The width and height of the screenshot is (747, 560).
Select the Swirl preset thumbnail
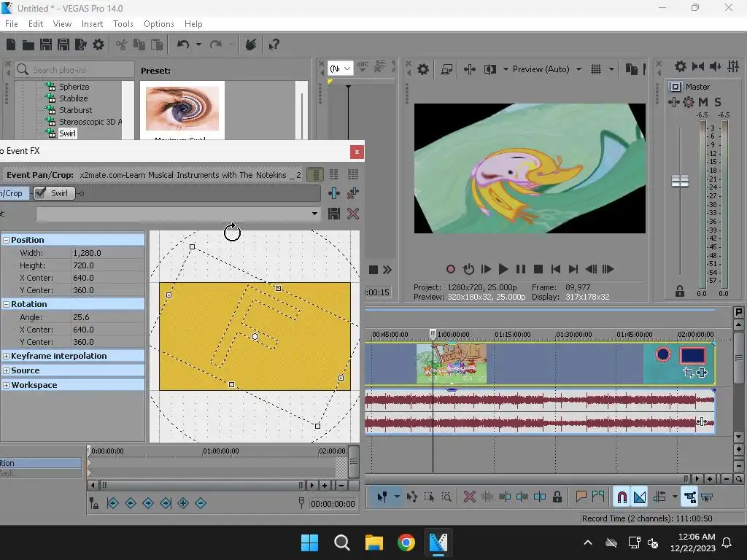(x=182, y=109)
